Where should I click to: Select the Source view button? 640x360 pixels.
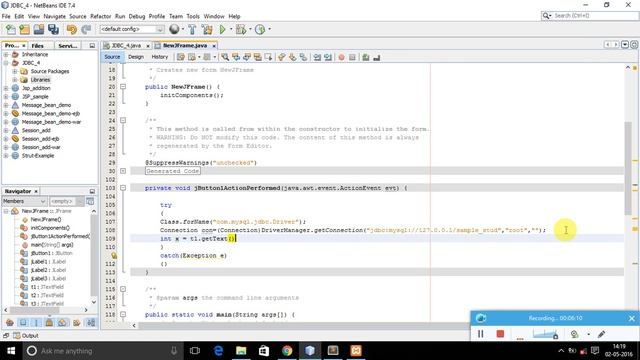(x=112, y=57)
